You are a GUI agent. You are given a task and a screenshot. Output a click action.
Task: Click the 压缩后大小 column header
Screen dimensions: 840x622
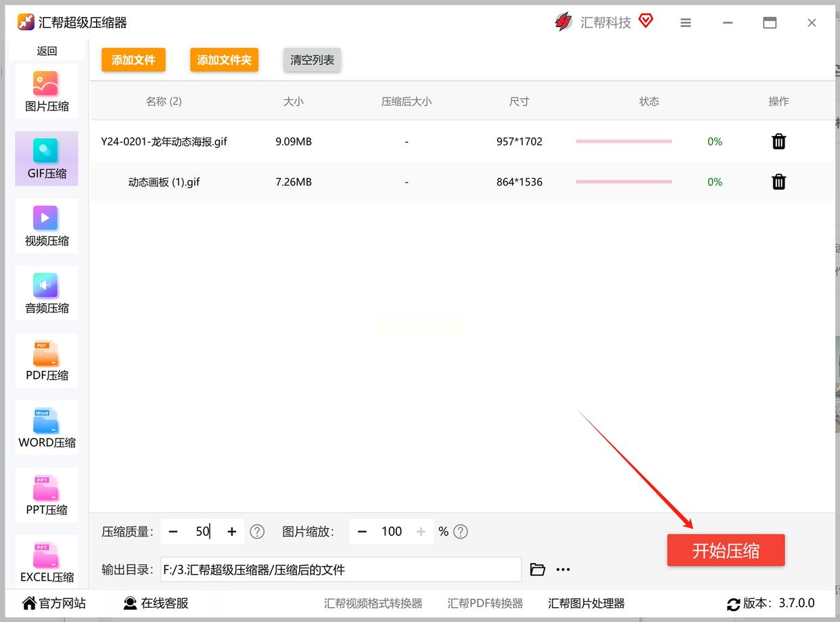click(x=406, y=102)
